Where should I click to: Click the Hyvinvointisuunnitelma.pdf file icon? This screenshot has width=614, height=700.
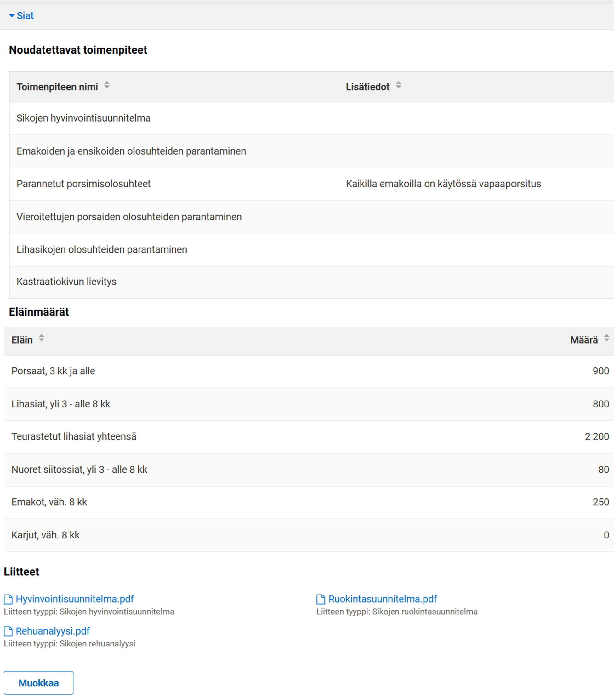point(9,599)
